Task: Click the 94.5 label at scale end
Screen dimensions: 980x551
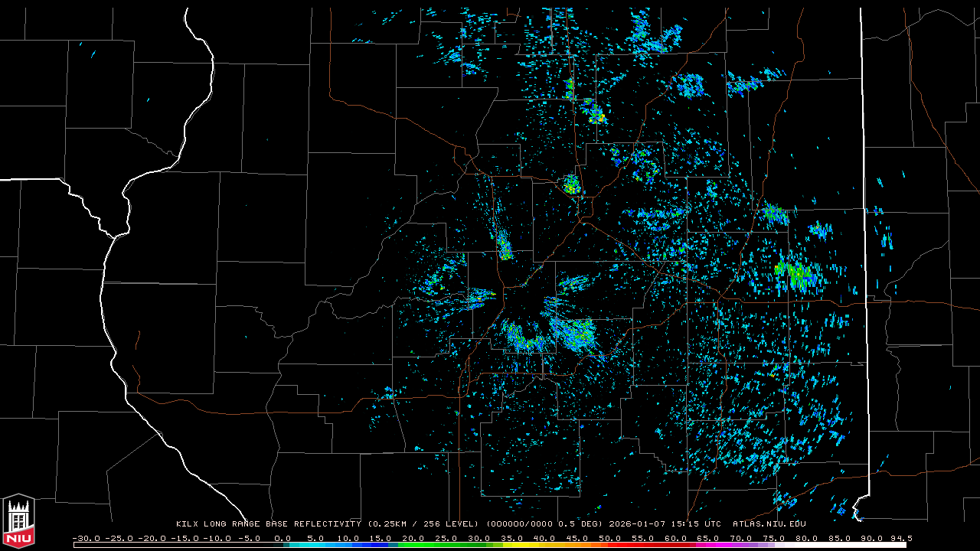Action: pyautogui.click(x=900, y=538)
